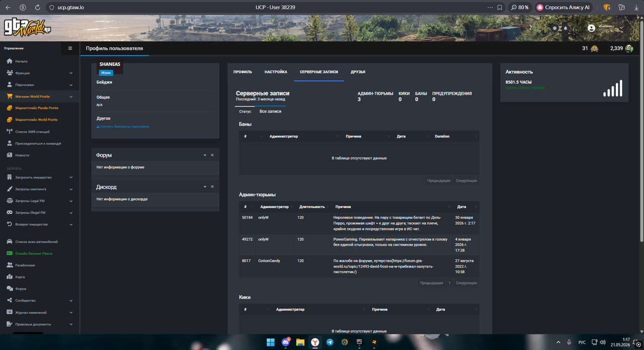
Task: Open Discord from the taskbar
Action: pyautogui.click(x=285, y=342)
